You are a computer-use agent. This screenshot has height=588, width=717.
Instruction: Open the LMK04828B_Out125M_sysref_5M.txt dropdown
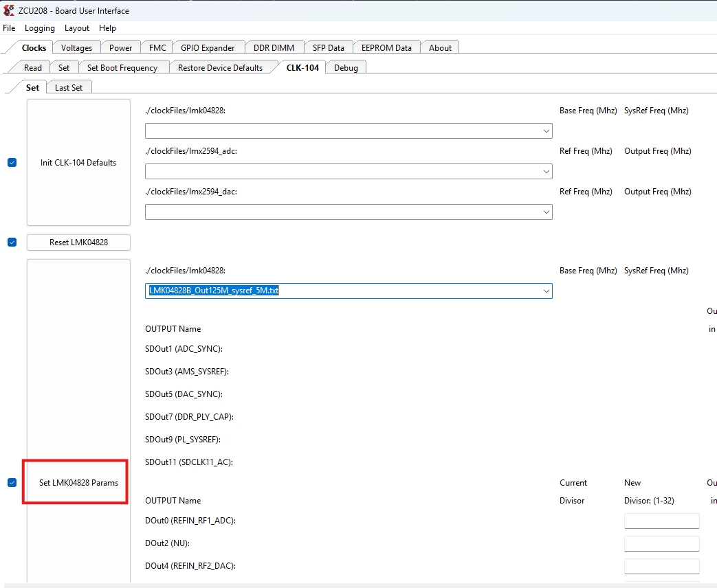pos(545,291)
